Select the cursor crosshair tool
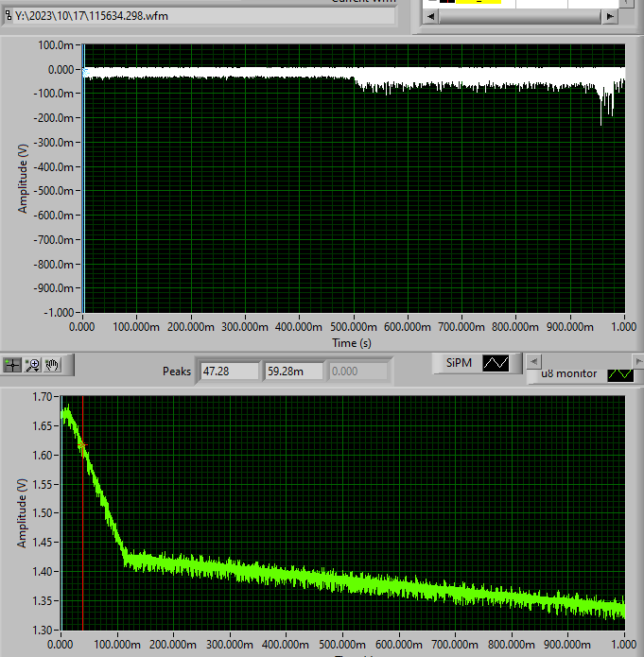This screenshot has height=657, width=644. click(x=12, y=365)
